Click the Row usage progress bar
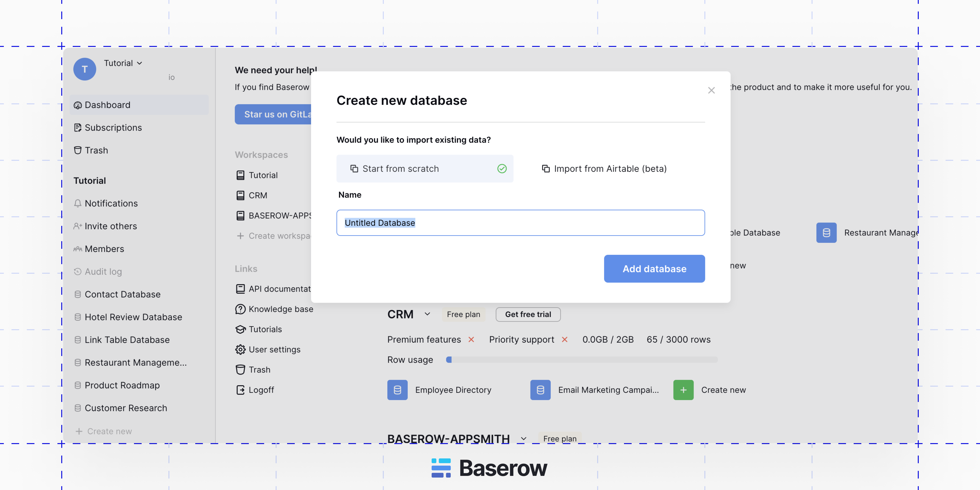The height and width of the screenshot is (490, 980). tap(582, 360)
